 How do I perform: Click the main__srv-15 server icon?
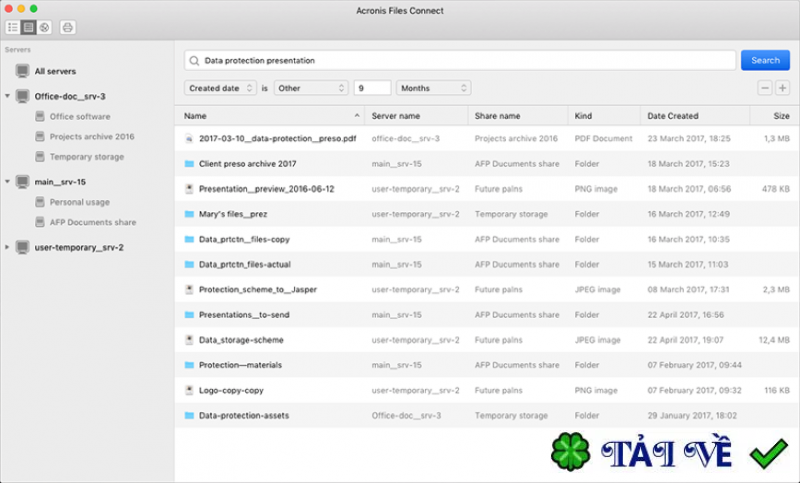(x=22, y=182)
